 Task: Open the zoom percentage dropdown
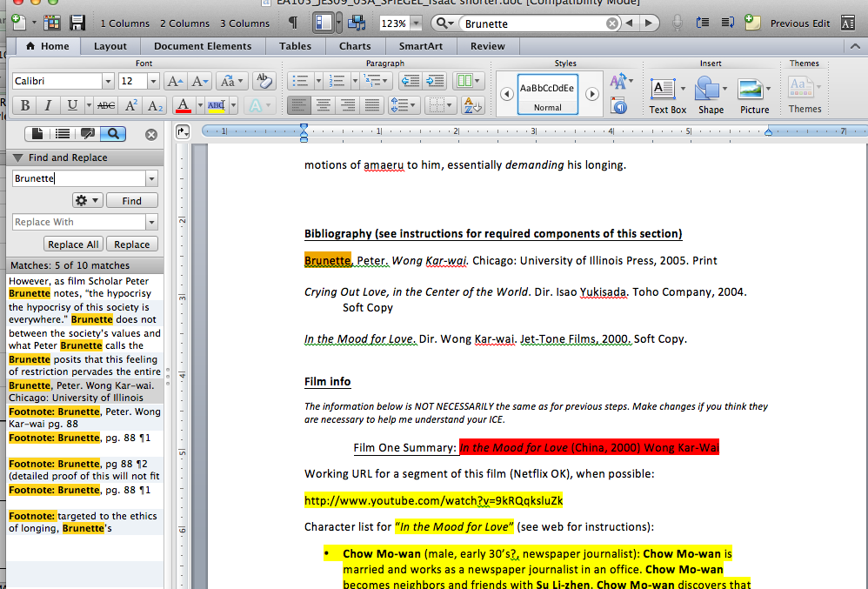(416, 23)
